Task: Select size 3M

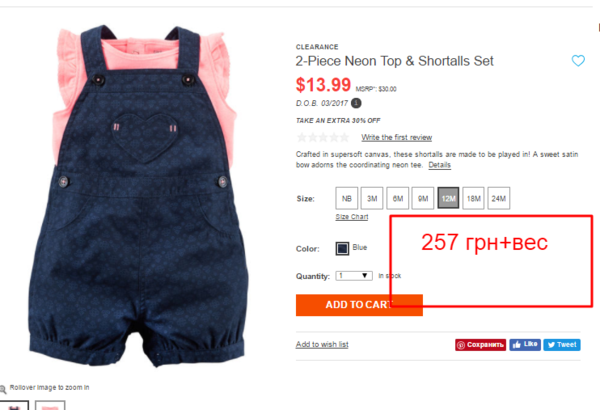Action: tap(372, 198)
